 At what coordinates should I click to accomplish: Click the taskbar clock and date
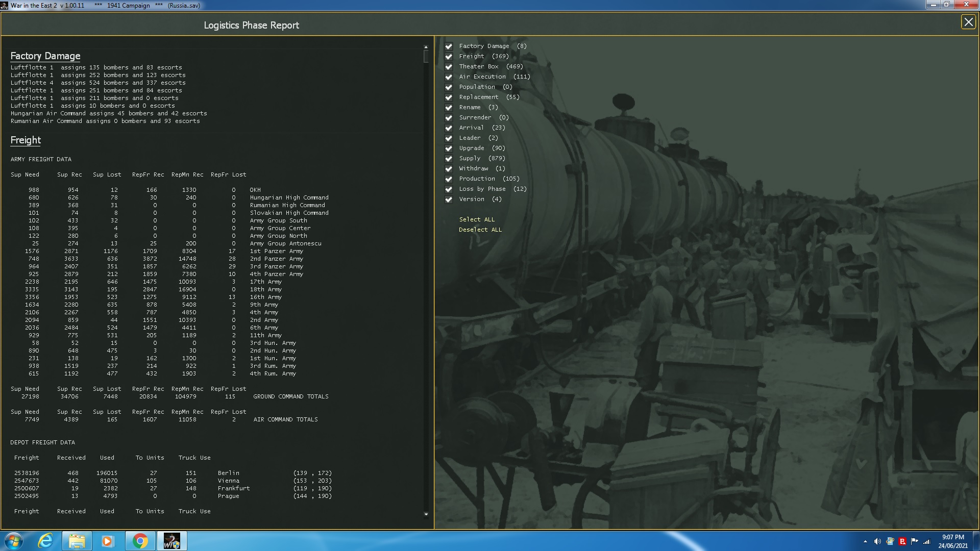[952, 541]
